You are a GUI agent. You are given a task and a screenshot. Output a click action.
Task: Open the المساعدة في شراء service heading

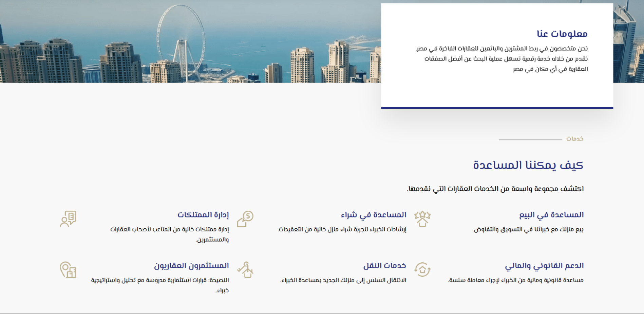[373, 215]
